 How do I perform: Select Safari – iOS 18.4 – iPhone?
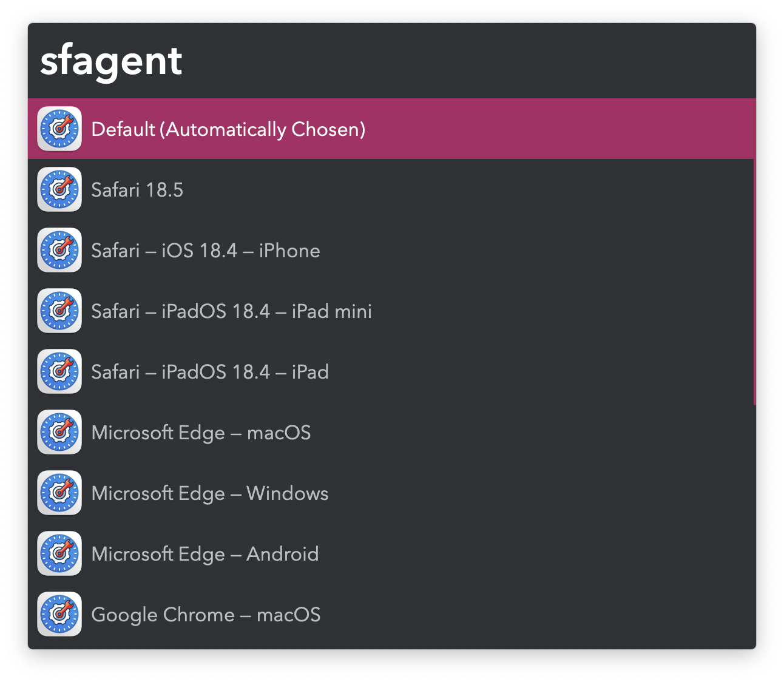205,251
